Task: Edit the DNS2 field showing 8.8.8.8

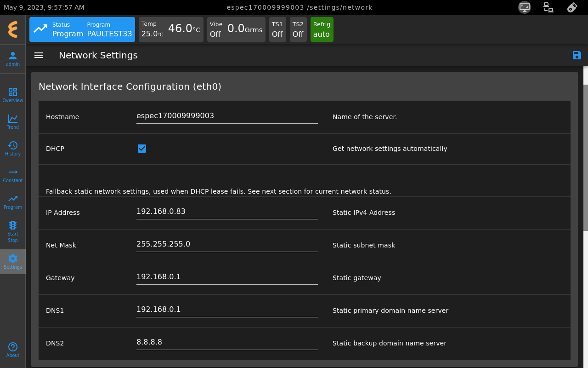Action: (x=227, y=343)
